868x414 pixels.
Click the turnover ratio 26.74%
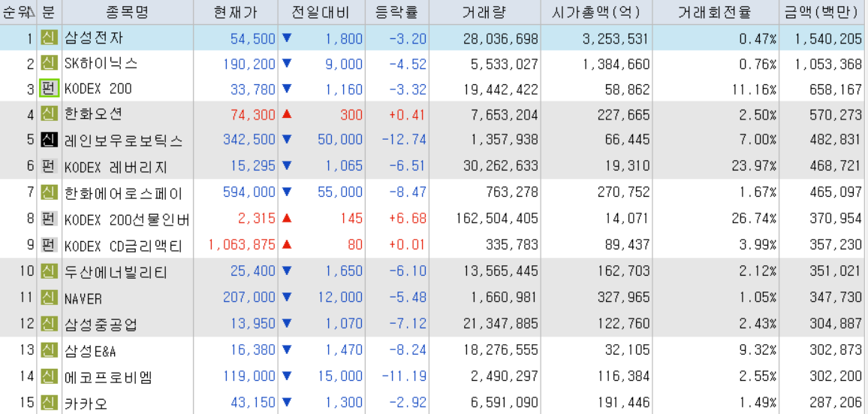pos(755,219)
